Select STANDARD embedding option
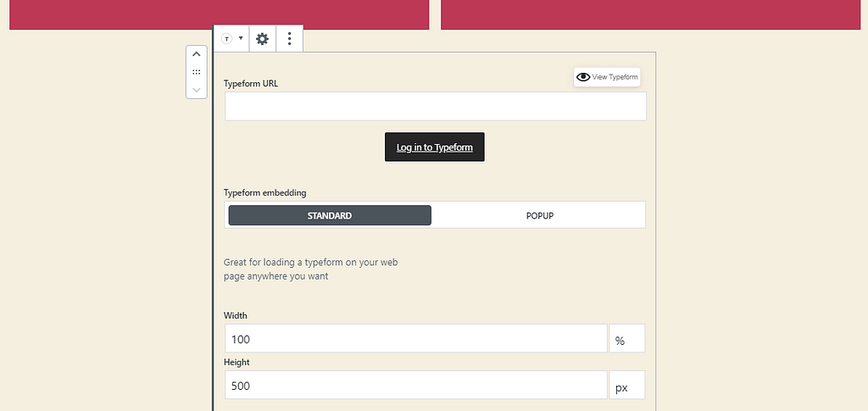Viewport: 868px width, 411px height. 330,216
